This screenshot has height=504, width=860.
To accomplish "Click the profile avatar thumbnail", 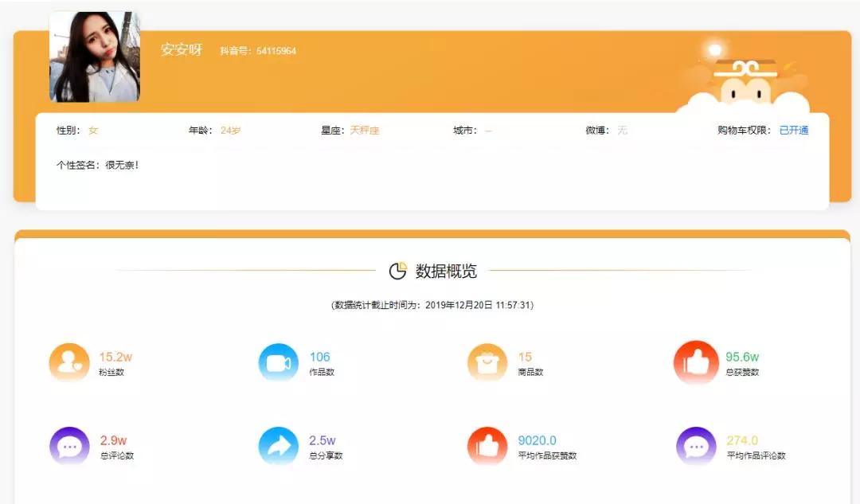I will point(95,57).
